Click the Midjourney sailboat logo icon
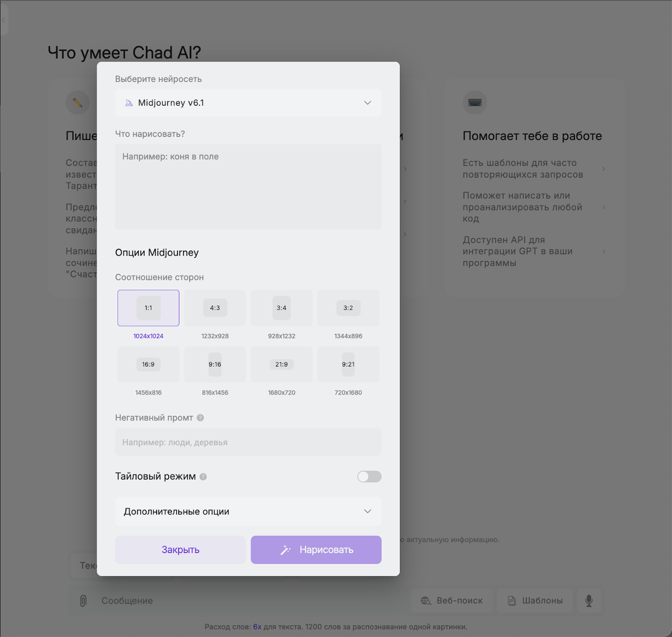This screenshot has width=672, height=637. pos(129,103)
